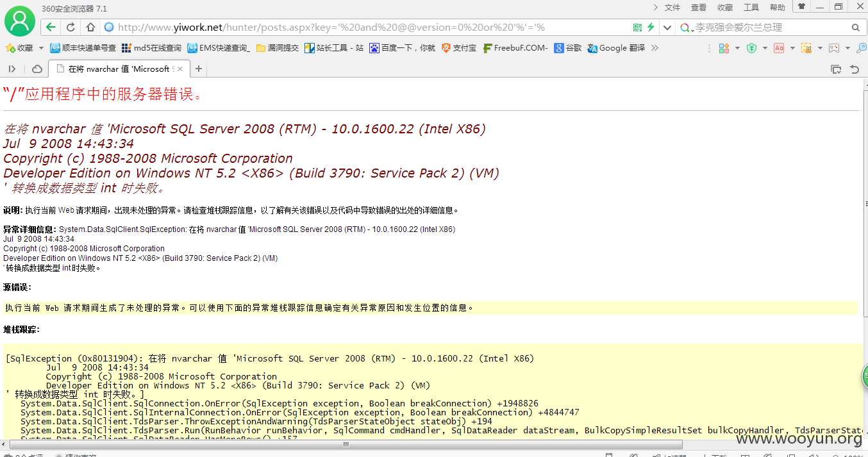Click the cloud sync icon beside tabs
The width and height of the screenshot is (868, 457).
pos(37,69)
